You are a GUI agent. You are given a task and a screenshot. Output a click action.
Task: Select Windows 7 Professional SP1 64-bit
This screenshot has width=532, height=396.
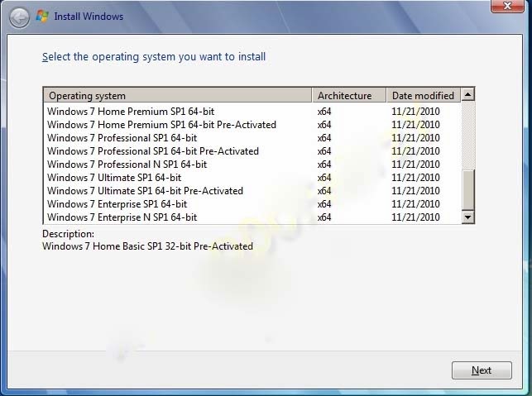[x=253, y=138]
